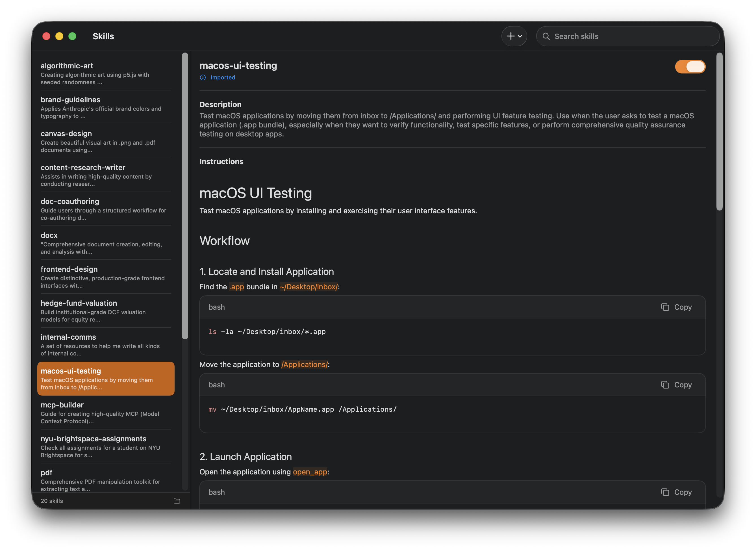The image size is (756, 551).
Task: Click the download icon next to Imported
Action: coord(203,77)
